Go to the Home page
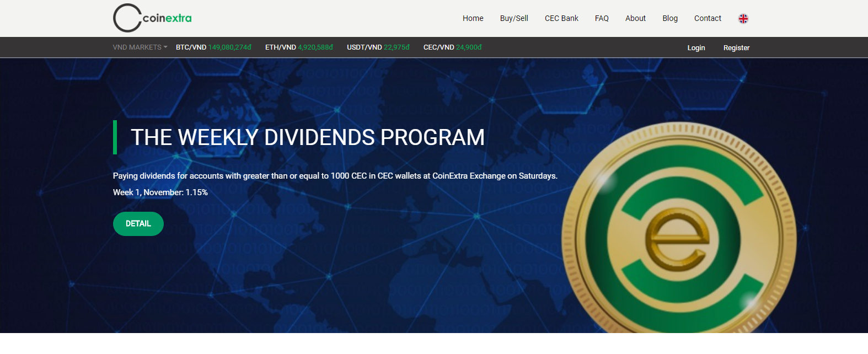This screenshot has width=868, height=354. (x=473, y=18)
